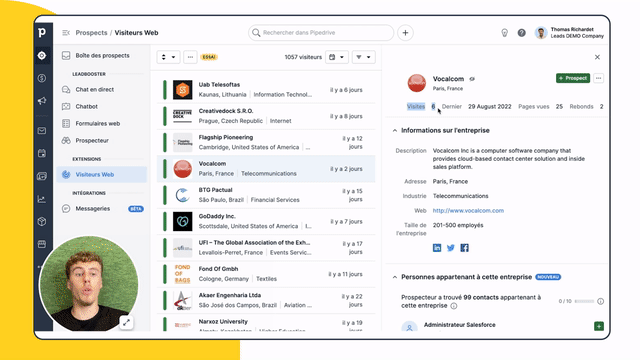This screenshot has width=640, height=360.
Task: Select the Flagship Pioneering visitor row
Action: 266,142
